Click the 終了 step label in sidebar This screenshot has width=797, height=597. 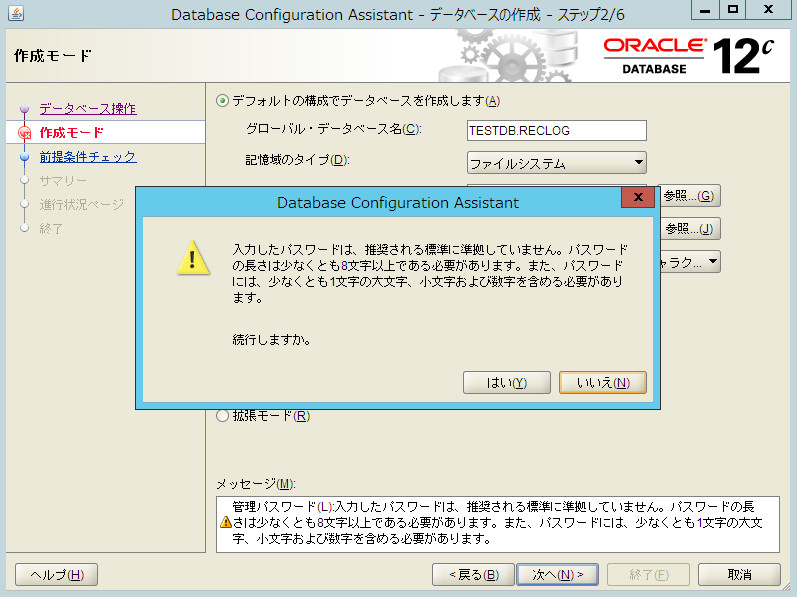point(51,228)
